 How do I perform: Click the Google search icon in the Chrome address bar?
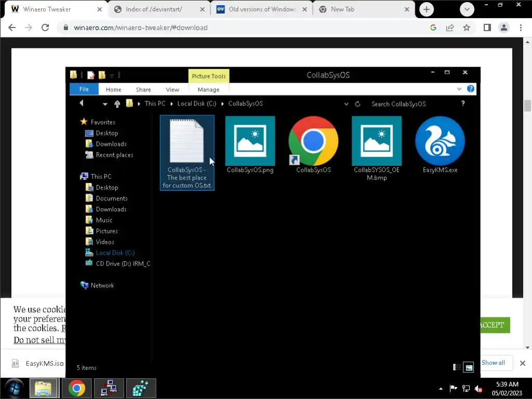tap(433, 28)
